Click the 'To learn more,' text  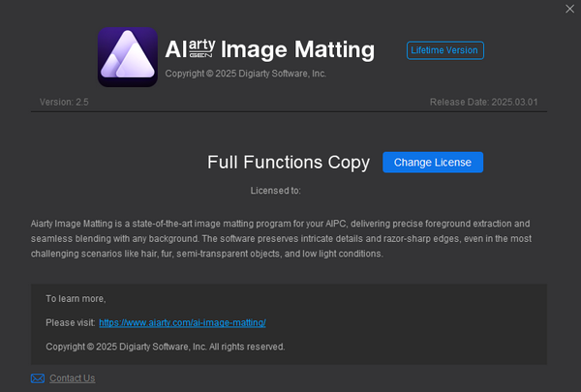pyautogui.click(x=76, y=298)
